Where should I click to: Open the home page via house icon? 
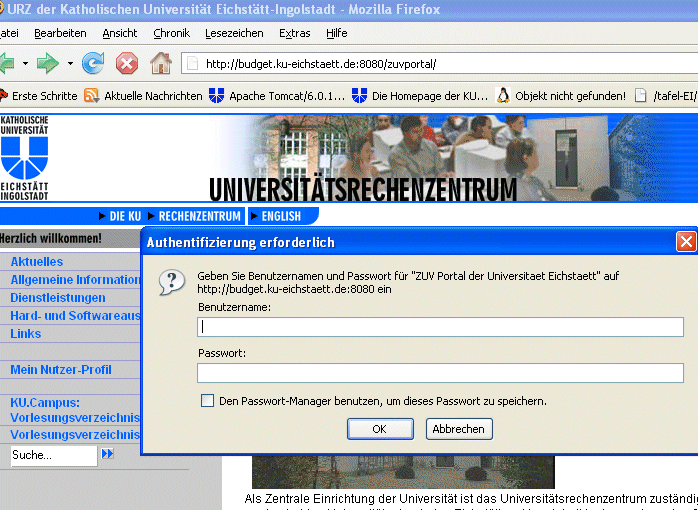(161, 63)
